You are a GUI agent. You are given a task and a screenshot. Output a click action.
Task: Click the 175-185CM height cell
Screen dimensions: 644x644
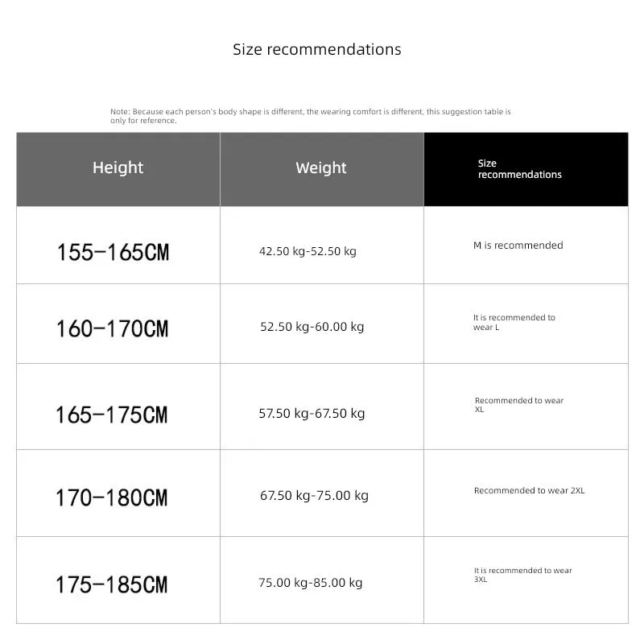pyautogui.click(x=118, y=580)
